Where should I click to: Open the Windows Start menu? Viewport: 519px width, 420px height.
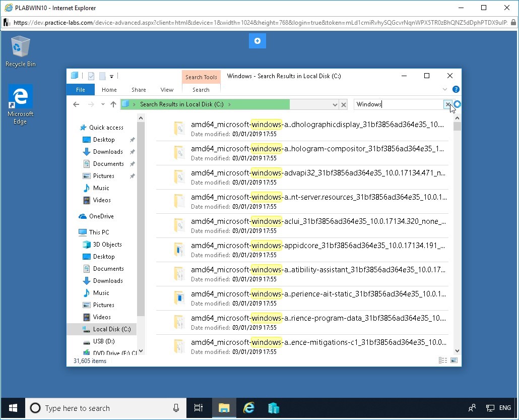pos(13,408)
